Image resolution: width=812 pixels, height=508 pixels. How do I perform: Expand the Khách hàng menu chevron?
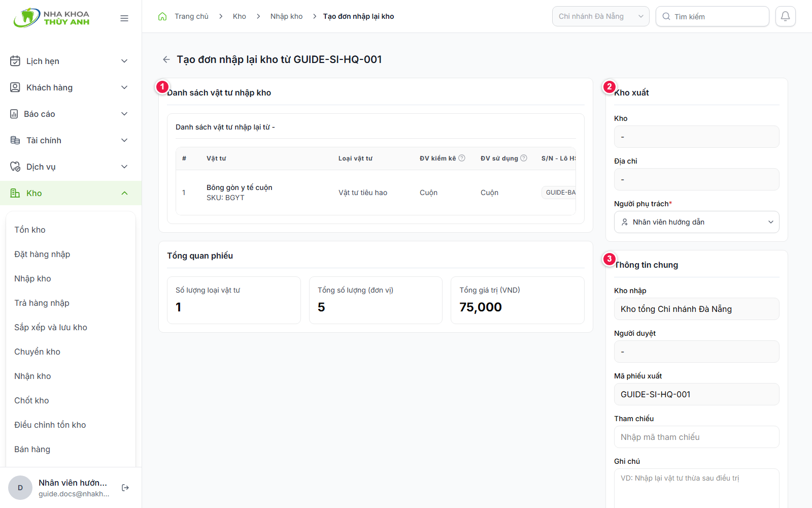tap(124, 87)
